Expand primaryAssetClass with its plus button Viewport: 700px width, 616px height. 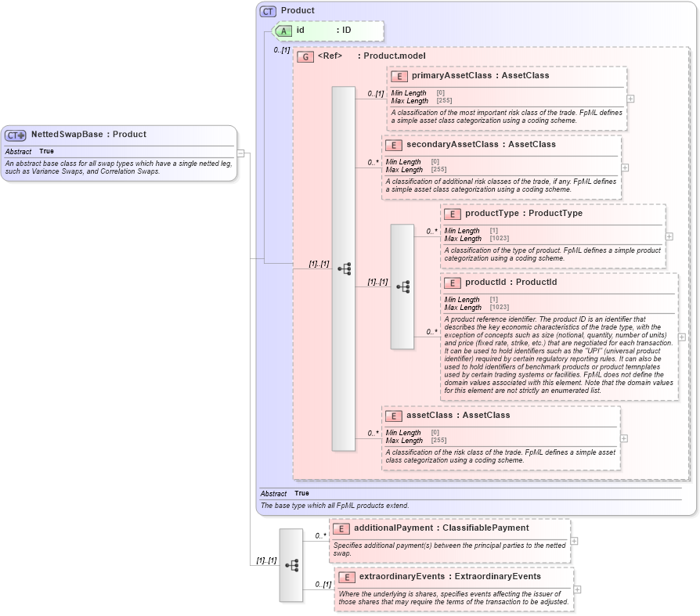[x=629, y=98]
